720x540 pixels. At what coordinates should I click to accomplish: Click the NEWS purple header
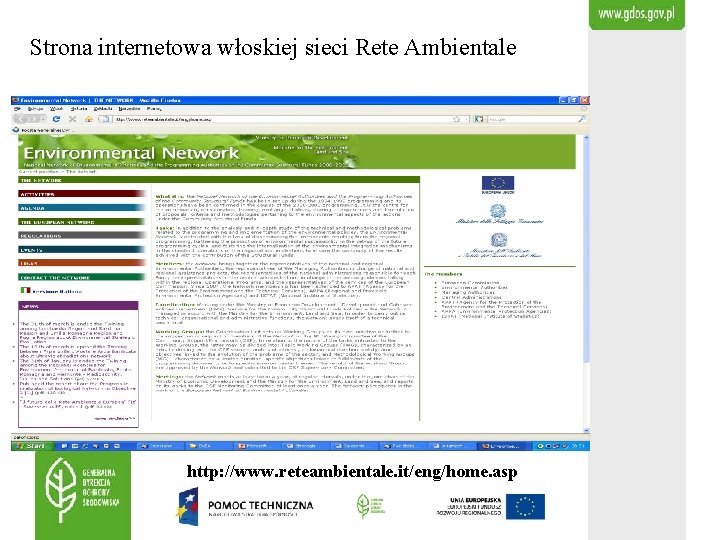click(x=78, y=306)
